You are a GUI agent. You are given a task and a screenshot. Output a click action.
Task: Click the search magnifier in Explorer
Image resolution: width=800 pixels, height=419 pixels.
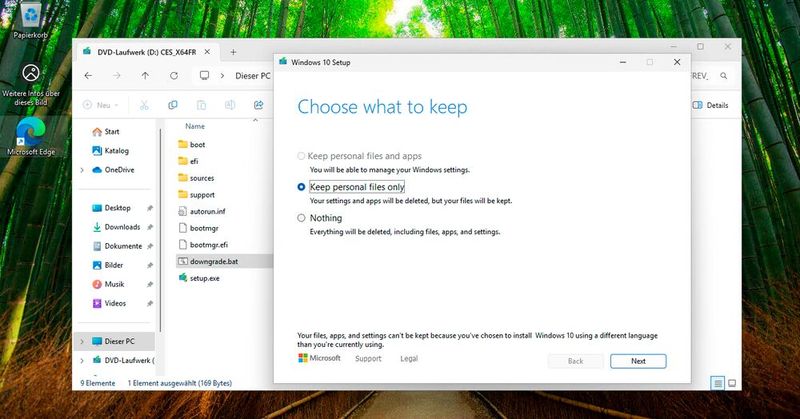tap(723, 76)
